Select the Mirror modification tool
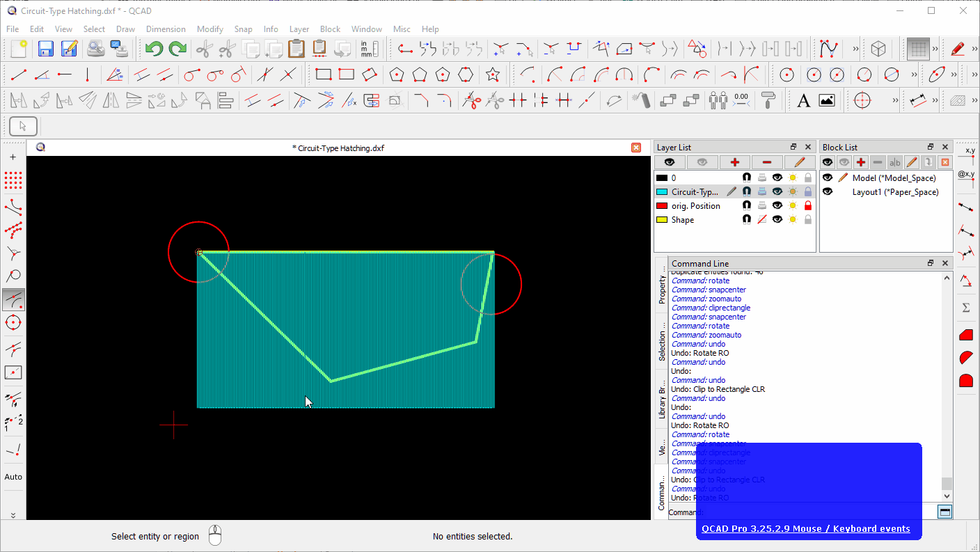Viewport: 980px width, 552px height. pyautogui.click(x=109, y=100)
